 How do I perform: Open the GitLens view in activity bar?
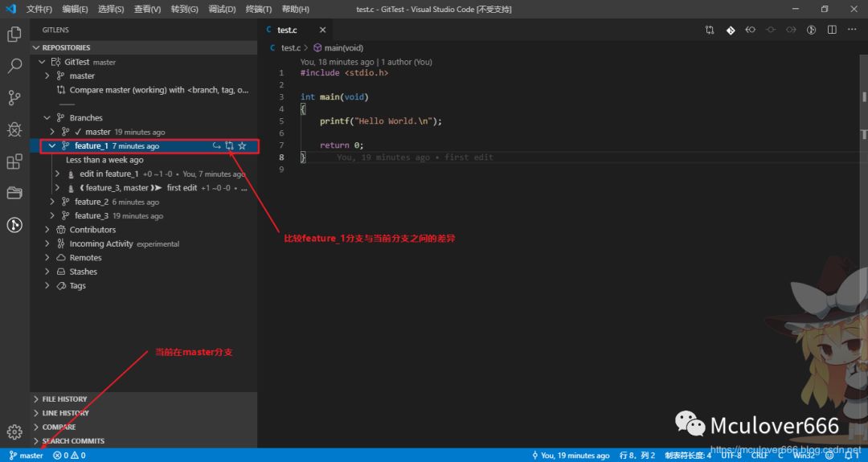coord(14,225)
